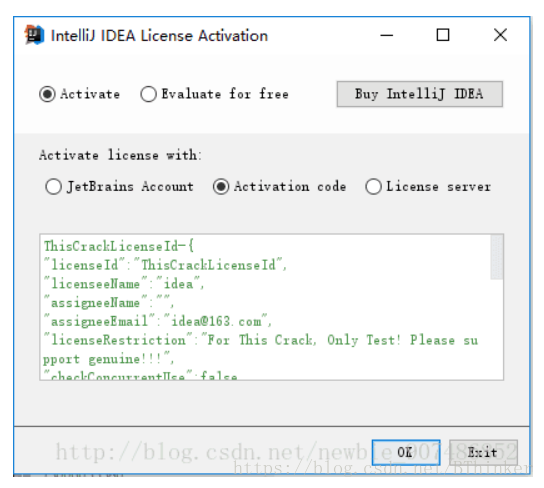Image resolution: width=544 pixels, height=488 pixels.
Task: Minimize the License Activation window
Action: tap(386, 35)
